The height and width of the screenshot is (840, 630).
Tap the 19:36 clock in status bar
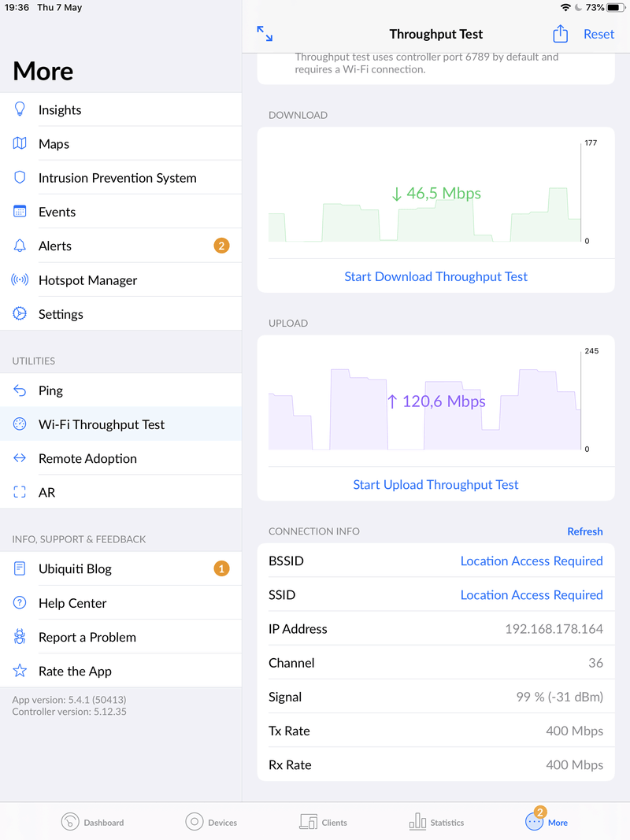tap(17, 8)
